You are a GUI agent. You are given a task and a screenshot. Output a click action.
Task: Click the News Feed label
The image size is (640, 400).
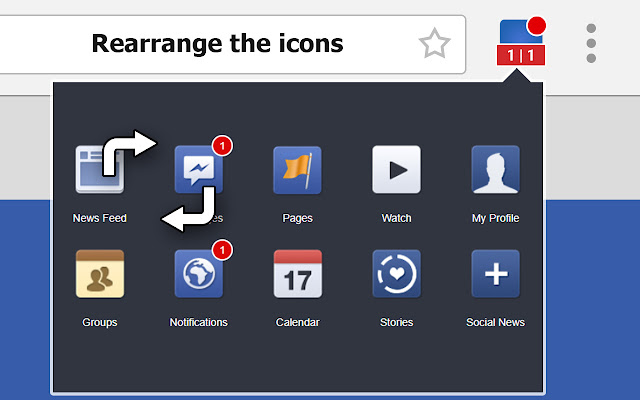(x=100, y=218)
